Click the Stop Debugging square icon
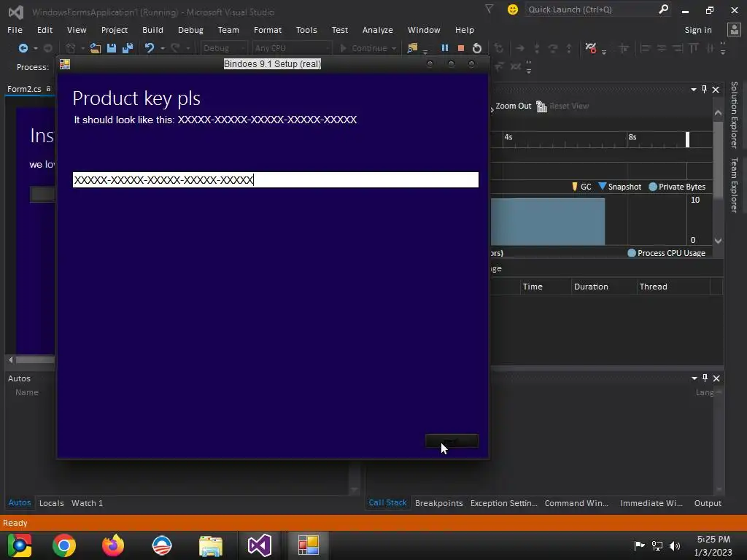747x560 pixels. (461, 48)
